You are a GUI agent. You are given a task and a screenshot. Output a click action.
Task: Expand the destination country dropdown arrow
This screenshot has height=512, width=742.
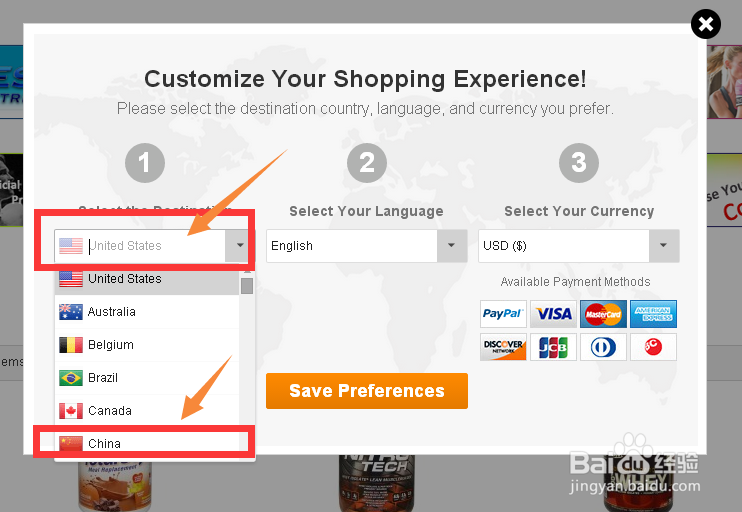238,245
